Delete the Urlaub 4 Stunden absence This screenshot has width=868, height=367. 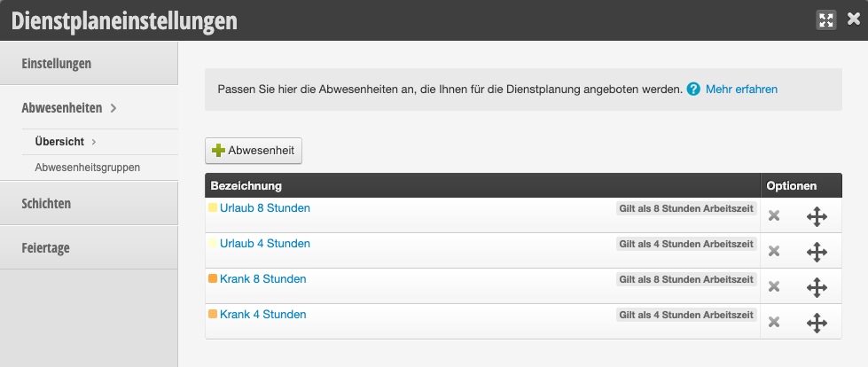point(774,251)
